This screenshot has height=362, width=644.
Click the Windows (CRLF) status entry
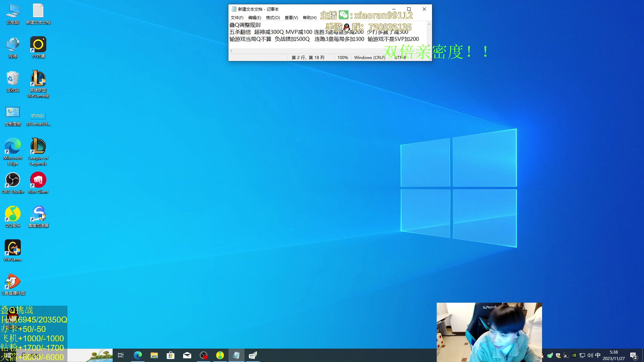(370, 58)
